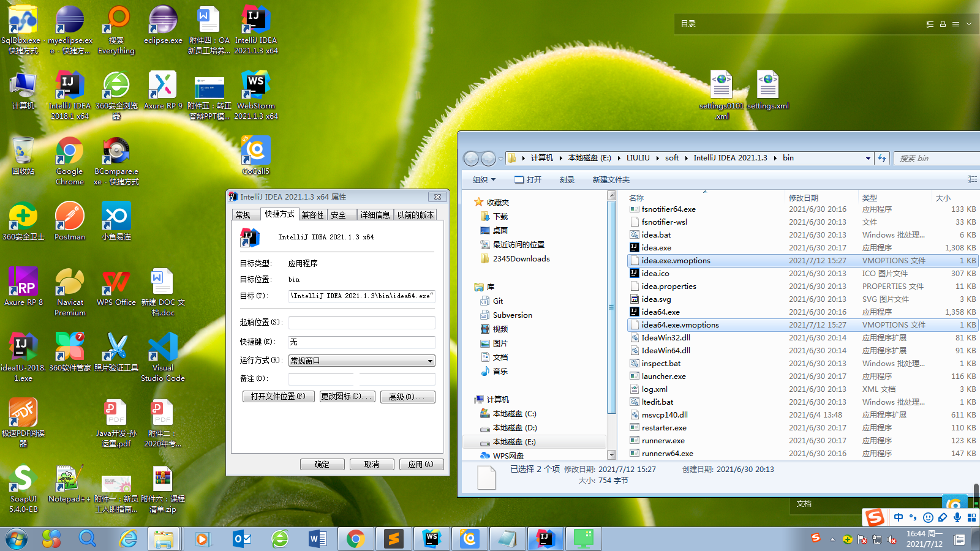Open eclipse.exe desktop shortcut
This screenshot has width=980, height=551.
(x=163, y=25)
